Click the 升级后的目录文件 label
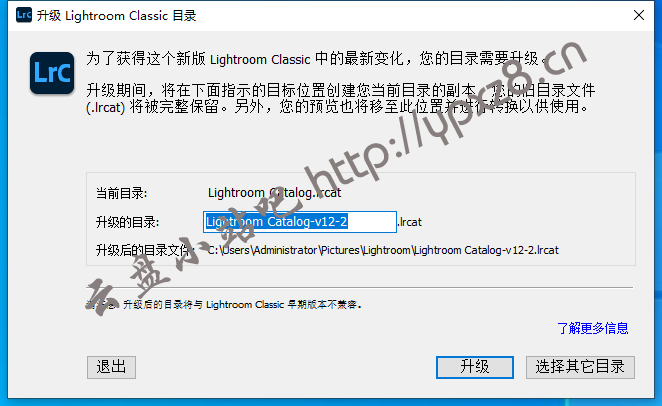This screenshot has width=662, height=406. click(143, 250)
